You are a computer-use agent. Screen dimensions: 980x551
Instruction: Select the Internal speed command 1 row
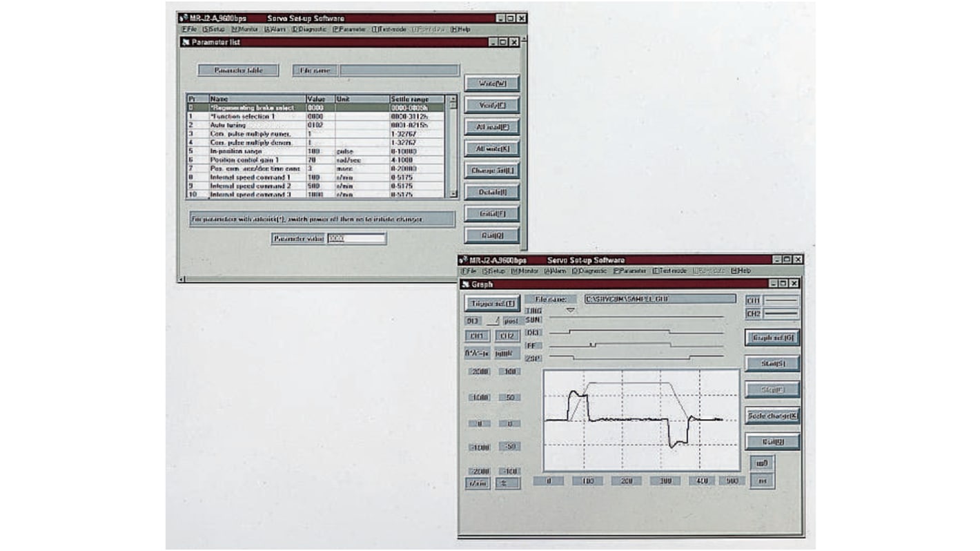(317, 177)
